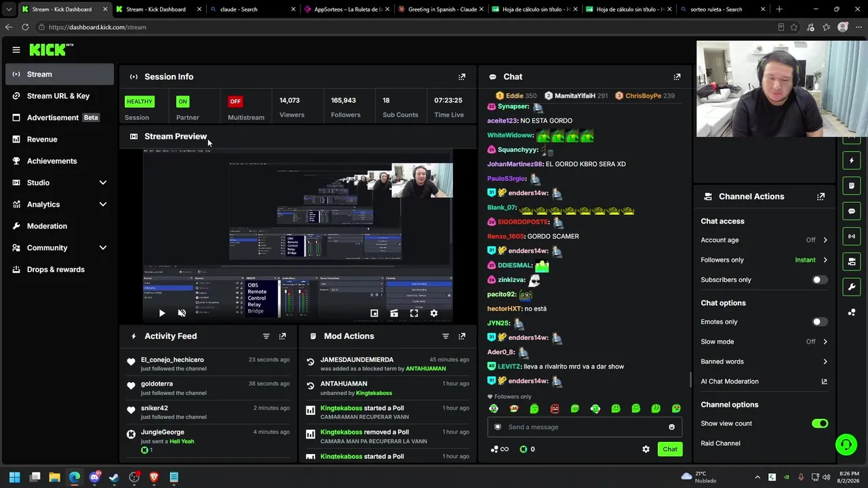
Task: Pop out the Activity Feed panel
Action: [282, 336]
